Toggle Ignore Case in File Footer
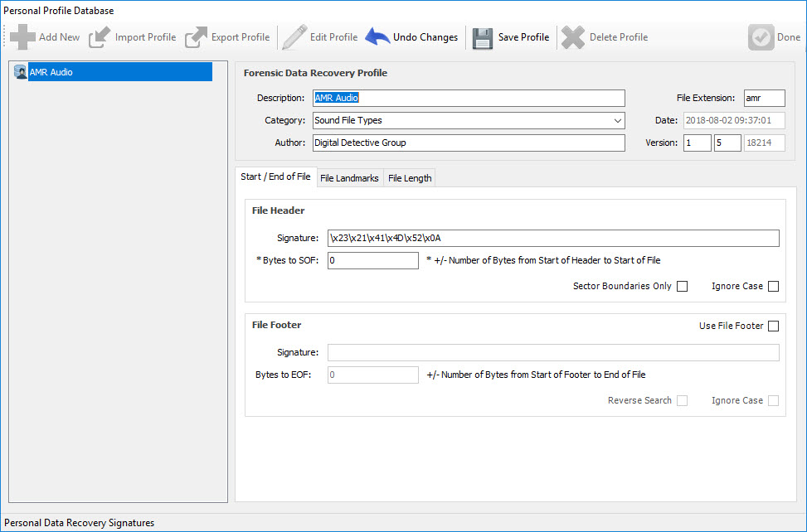 pyautogui.click(x=773, y=400)
